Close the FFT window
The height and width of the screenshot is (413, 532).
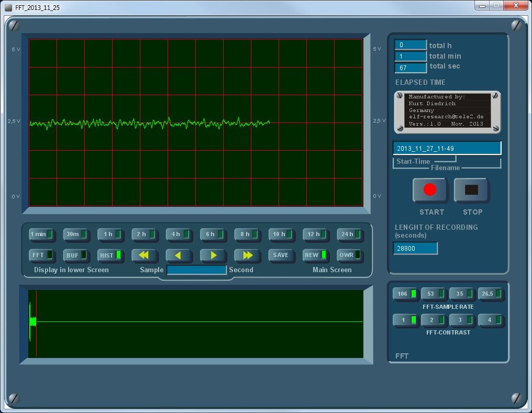tap(516, 6)
